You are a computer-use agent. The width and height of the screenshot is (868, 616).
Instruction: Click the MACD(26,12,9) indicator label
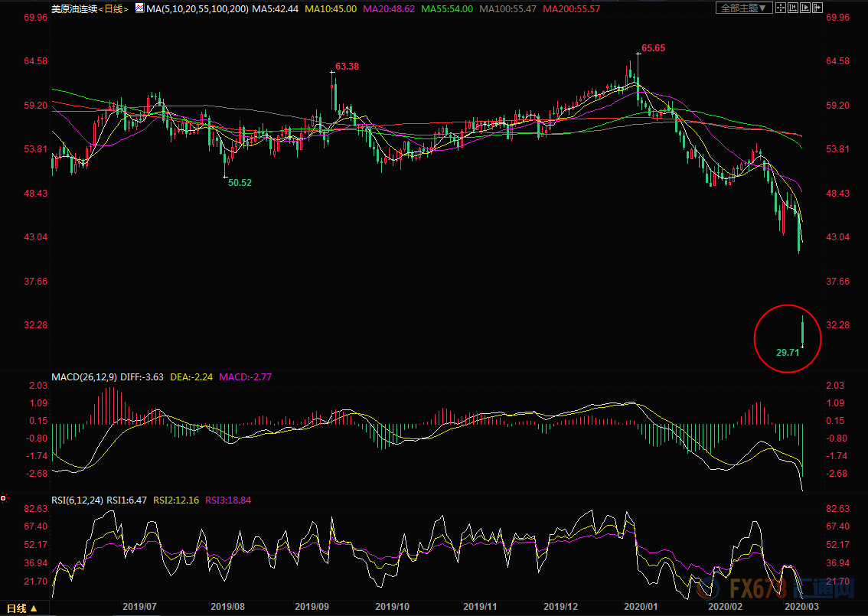coord(85,377)
